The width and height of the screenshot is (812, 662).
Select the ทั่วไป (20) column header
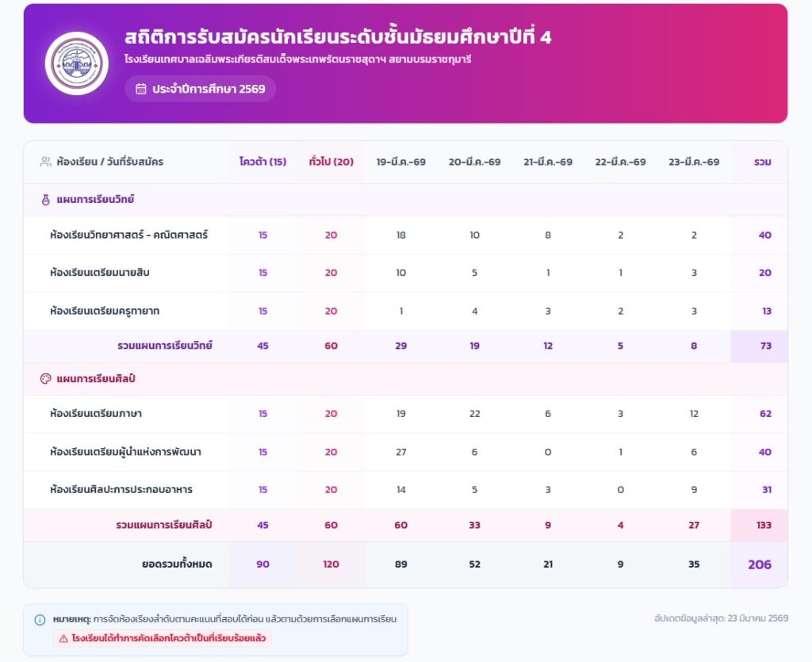(x=331, y=162)
